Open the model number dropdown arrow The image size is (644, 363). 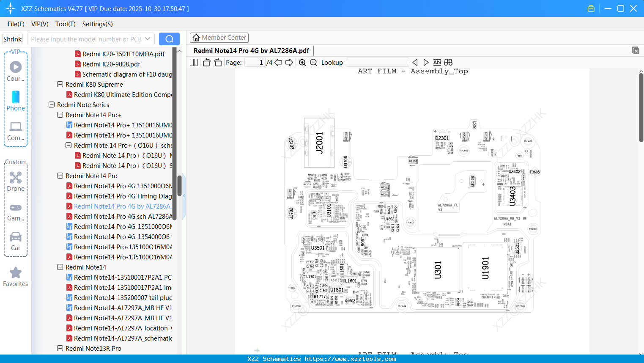click(x=148, y=39)
